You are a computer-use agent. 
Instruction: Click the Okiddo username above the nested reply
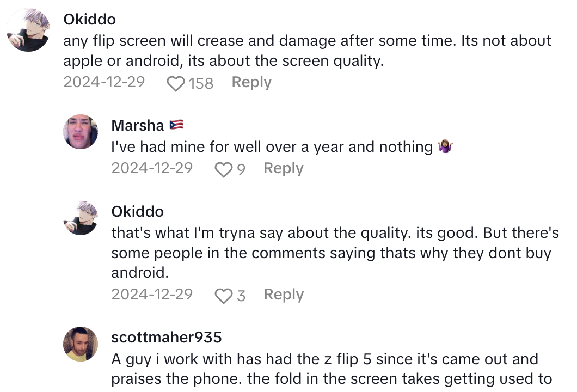coord(137,211)
